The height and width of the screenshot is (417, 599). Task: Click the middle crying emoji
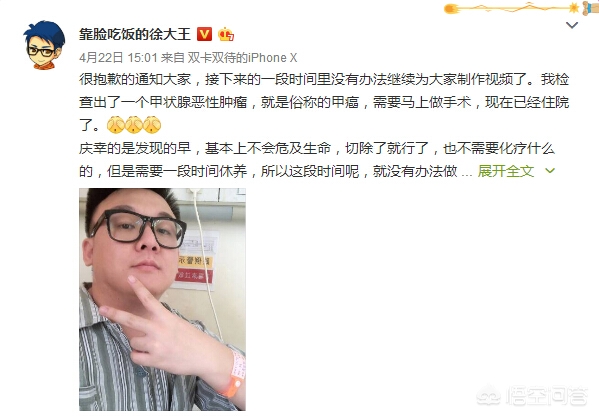[134, 124]
